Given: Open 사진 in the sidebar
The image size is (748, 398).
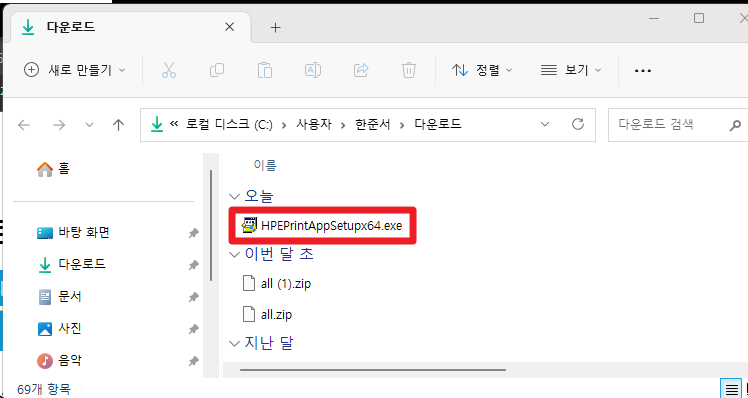Looking at the screenshot, I should click(60, 328).
